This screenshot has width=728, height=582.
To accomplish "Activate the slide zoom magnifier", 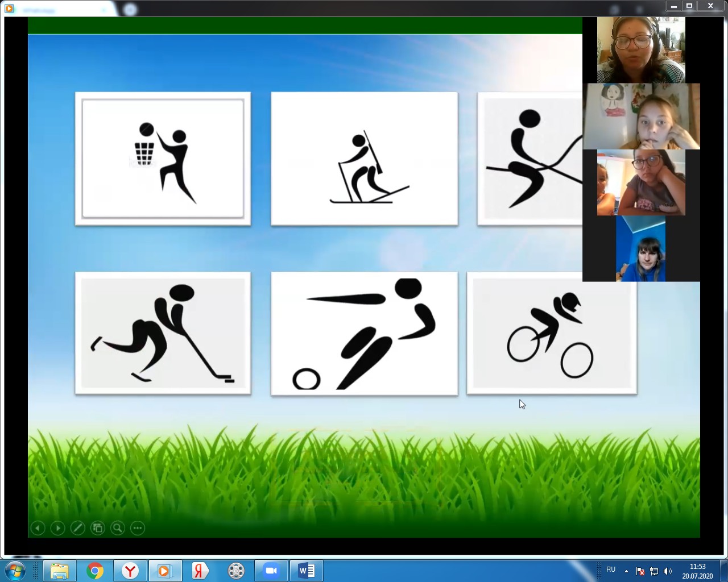I will [118, 528].
